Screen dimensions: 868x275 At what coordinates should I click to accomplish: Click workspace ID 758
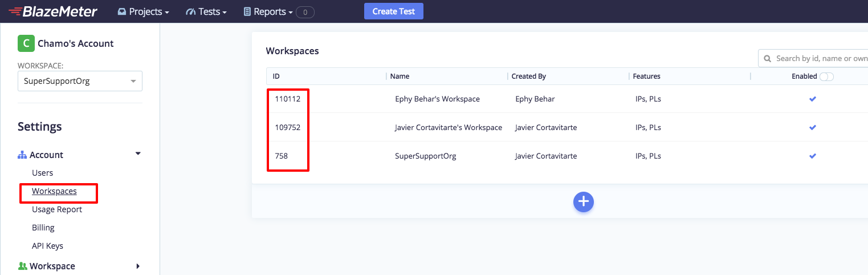tap(281, 156)
